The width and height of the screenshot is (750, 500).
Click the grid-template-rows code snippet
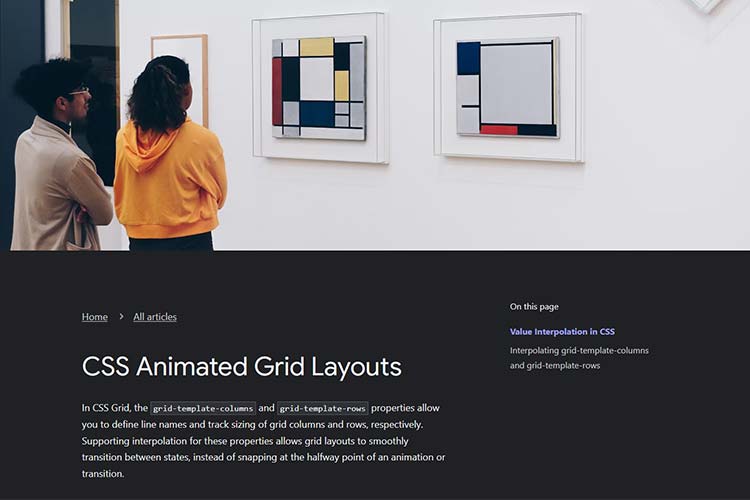pos(323,408)
